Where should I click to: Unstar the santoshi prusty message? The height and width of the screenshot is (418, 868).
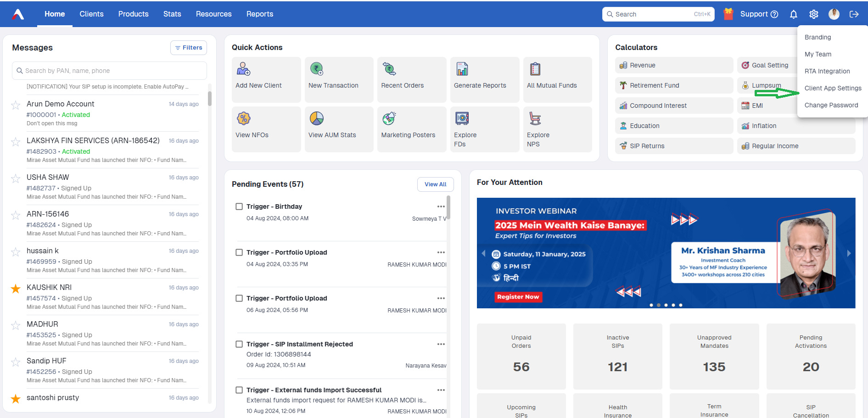[16, 399]
